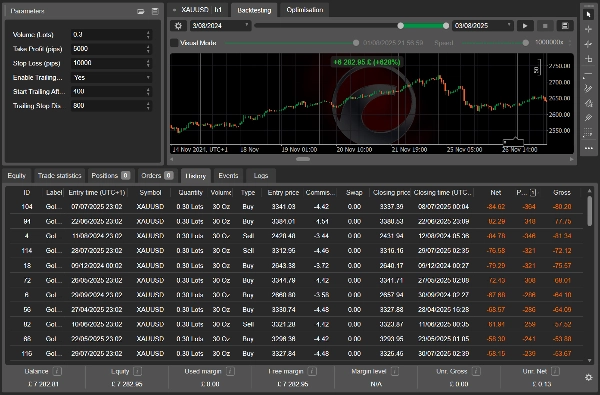600x395 pixels.
Task: Click the backtest period start slider handle
Action: coord(400,26)
